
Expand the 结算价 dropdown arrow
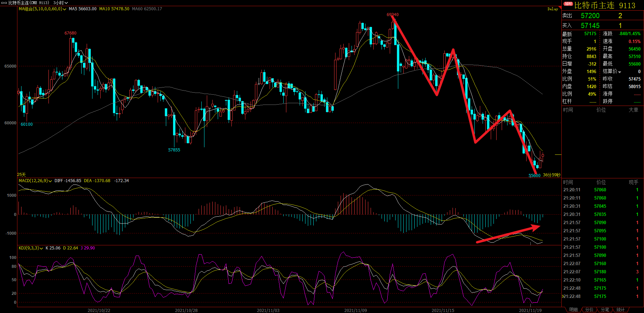(619, 72)
